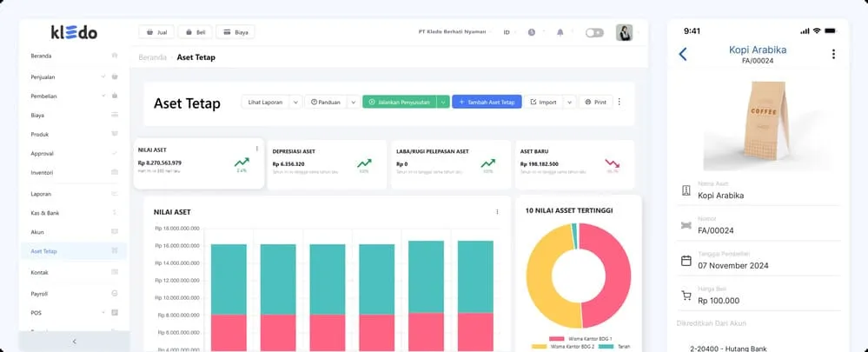The width and height of the screenshot is (868, 352).
Task: Click the Print button
Action: 596,102
